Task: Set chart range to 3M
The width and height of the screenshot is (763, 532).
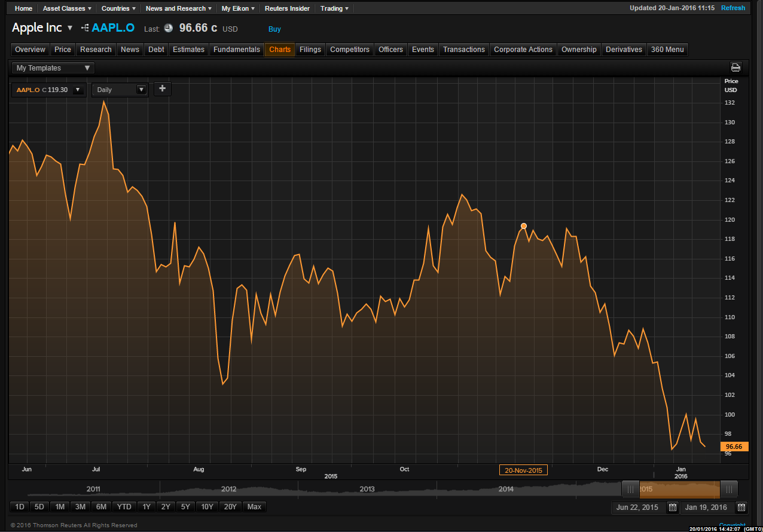Action: 80,507
